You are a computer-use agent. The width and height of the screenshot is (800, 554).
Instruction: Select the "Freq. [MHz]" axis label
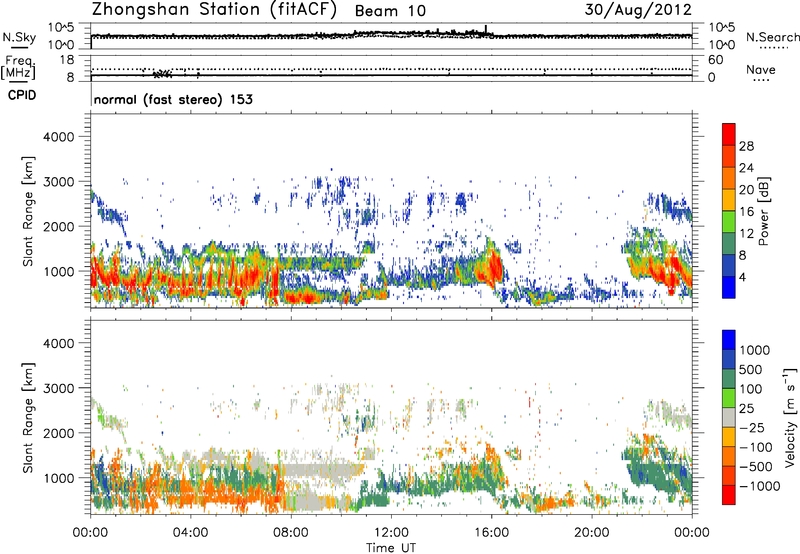point(19,68)
